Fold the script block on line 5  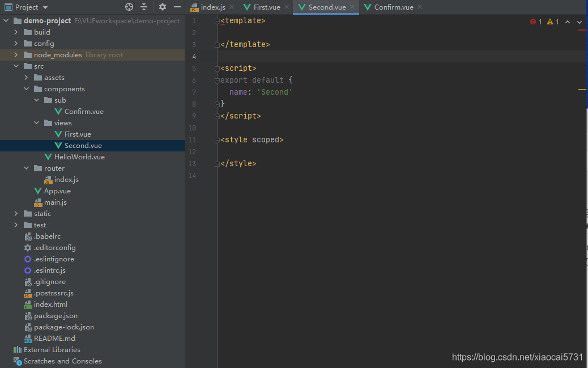click(217, 69)
